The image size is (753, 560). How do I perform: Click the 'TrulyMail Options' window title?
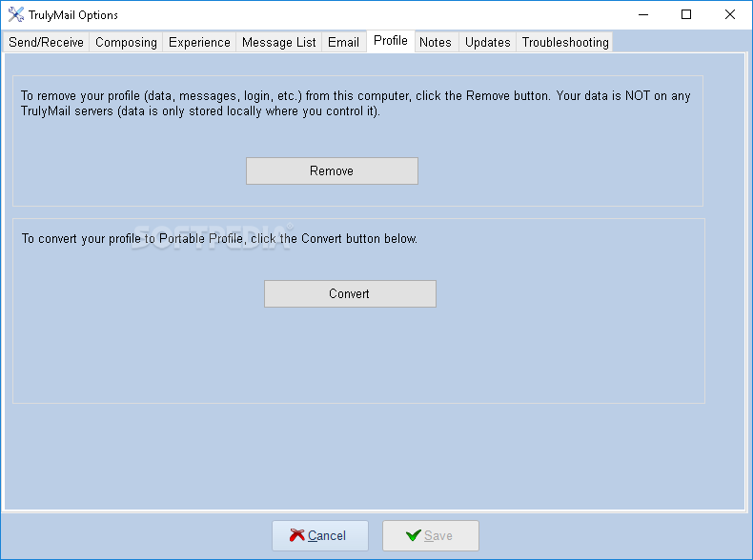(x=73, y=15)
